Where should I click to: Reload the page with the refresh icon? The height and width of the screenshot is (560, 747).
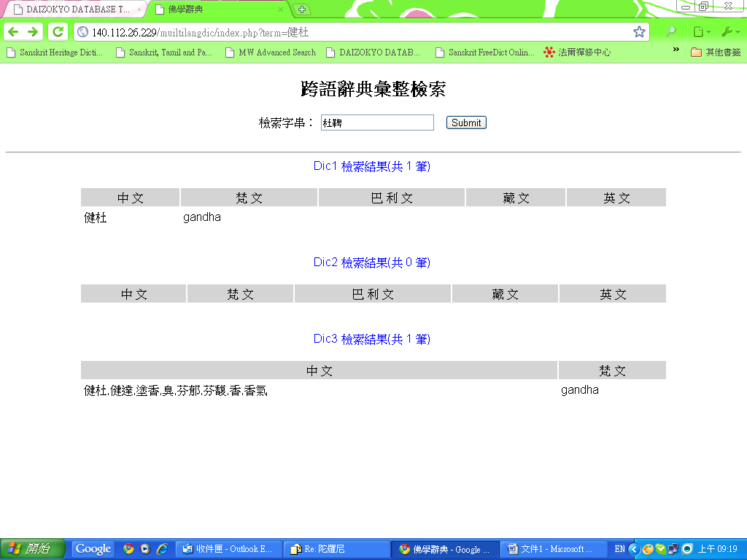(x=58, y=32)
